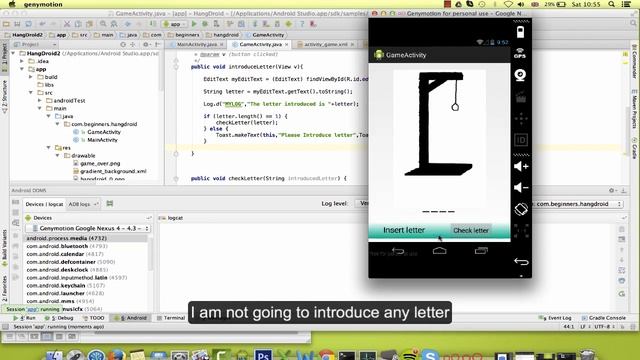Open the Genymotion GPS widget

[x=520, y=53]
